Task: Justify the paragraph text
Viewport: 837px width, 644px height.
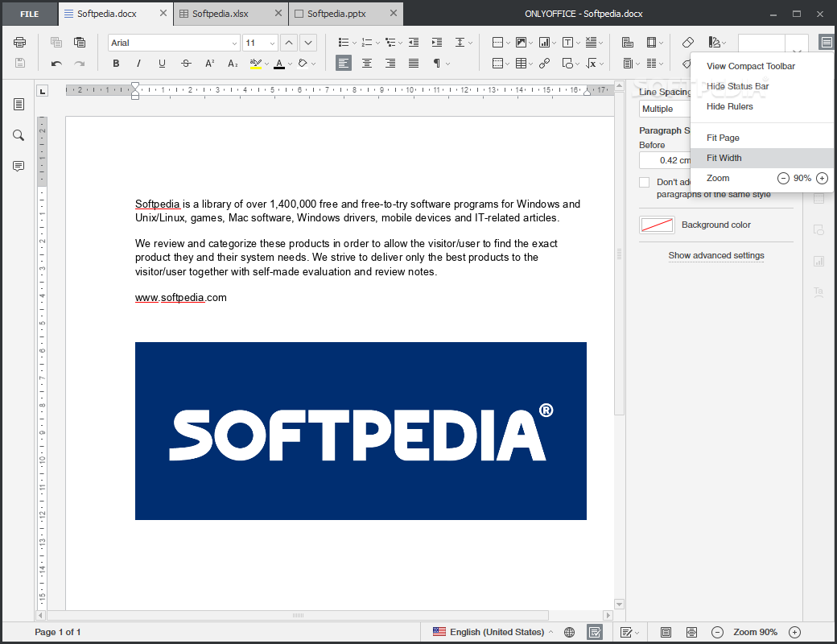Action: coord(414,64)
